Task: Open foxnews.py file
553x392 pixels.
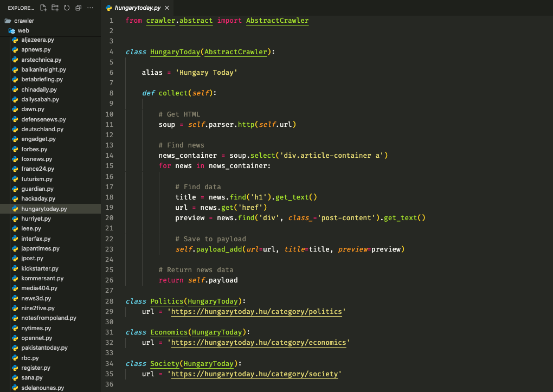Action: tap(50, 159)
